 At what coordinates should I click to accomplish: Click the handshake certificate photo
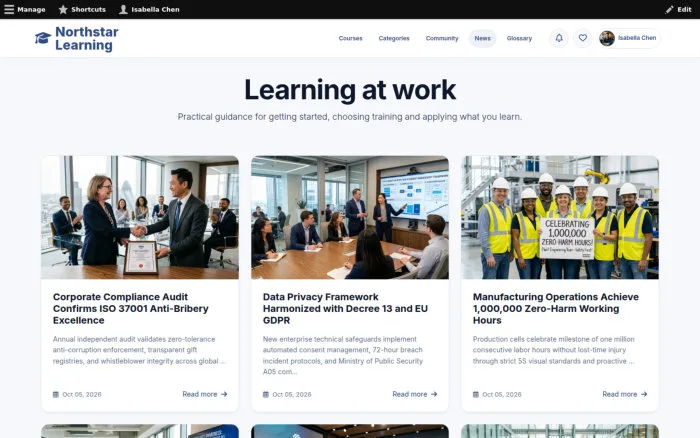tap(140, 217)
